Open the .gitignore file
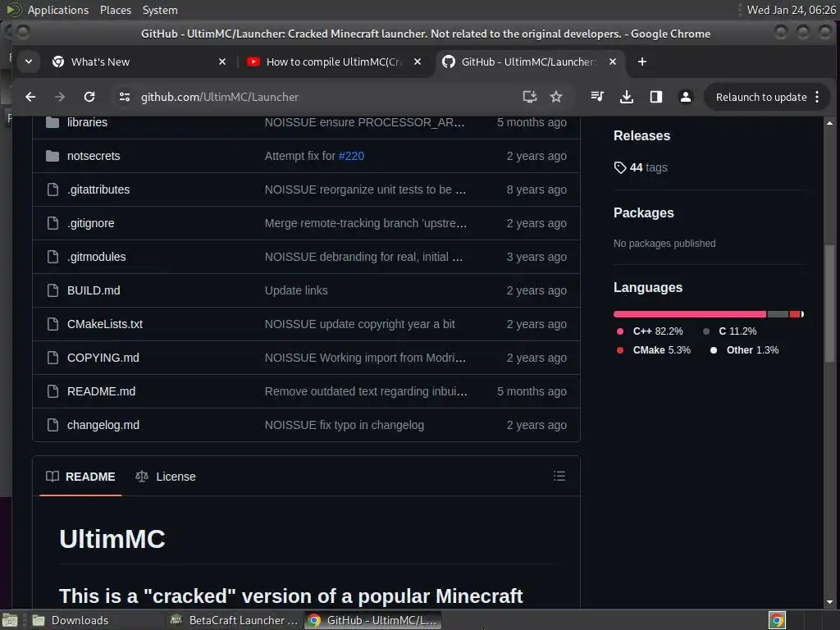 pyautogui.click(x=90, y=223)
